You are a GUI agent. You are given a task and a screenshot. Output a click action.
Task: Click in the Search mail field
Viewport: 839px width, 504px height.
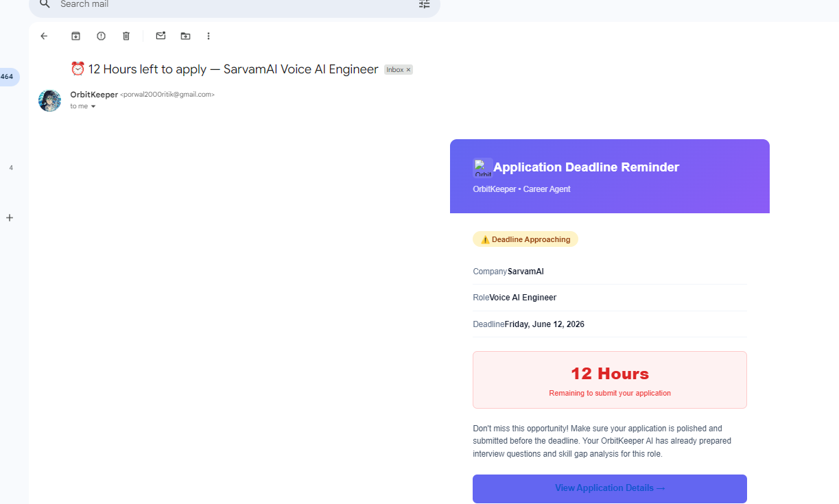[233, 4]
